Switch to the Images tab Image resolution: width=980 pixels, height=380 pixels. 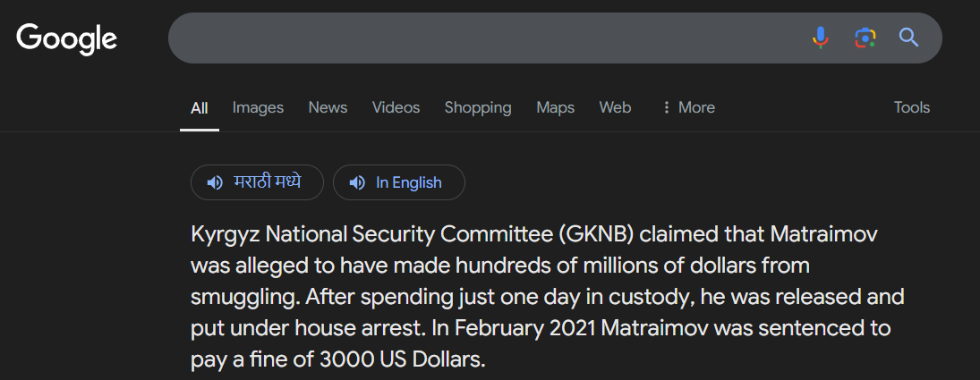pos(258,107)
